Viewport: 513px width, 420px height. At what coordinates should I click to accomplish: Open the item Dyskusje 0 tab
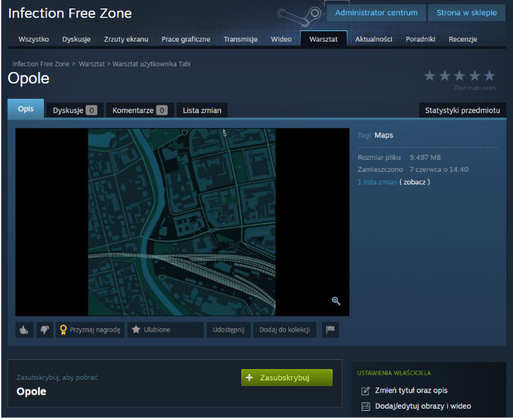75,110
